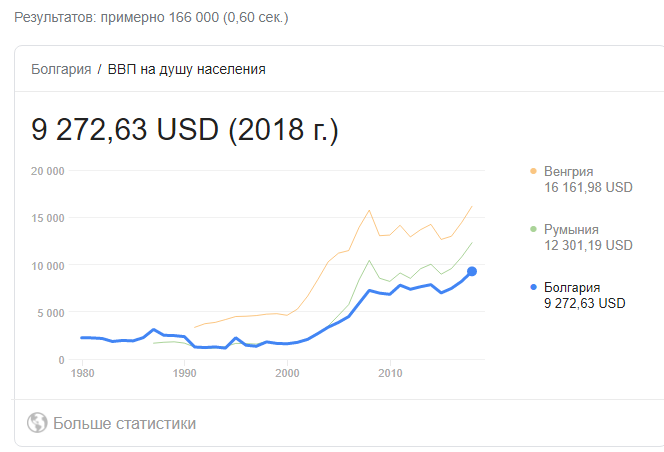
Task: Open the Болгария breadcrumb in the panel header
Action: 60,69
